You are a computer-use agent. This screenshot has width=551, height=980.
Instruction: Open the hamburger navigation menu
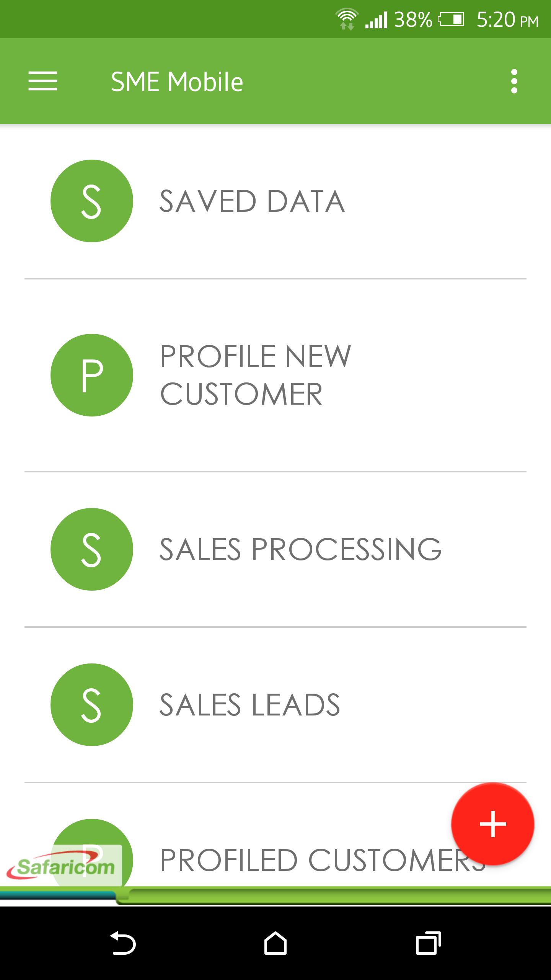[x=42, y=81]
